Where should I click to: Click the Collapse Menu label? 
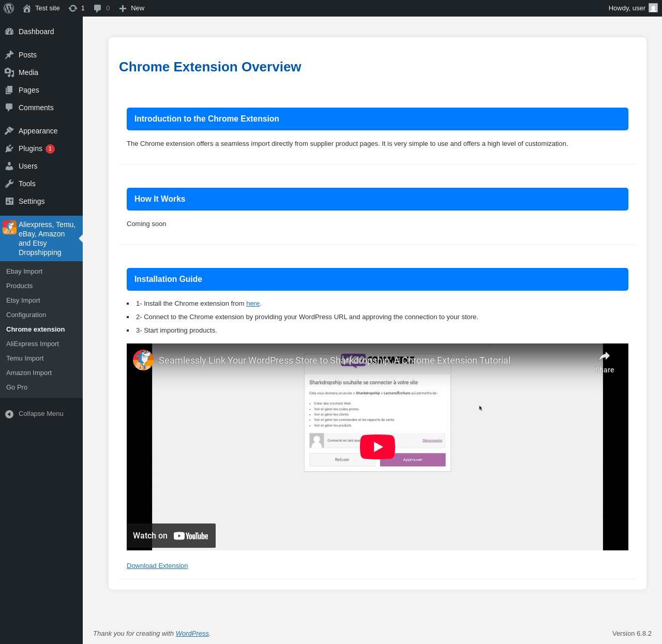(41, 414)
